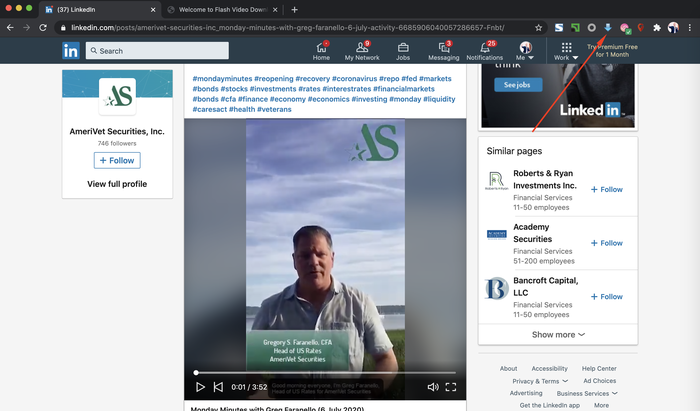Open LinkedIn Home from nav icon

point(322,46)
